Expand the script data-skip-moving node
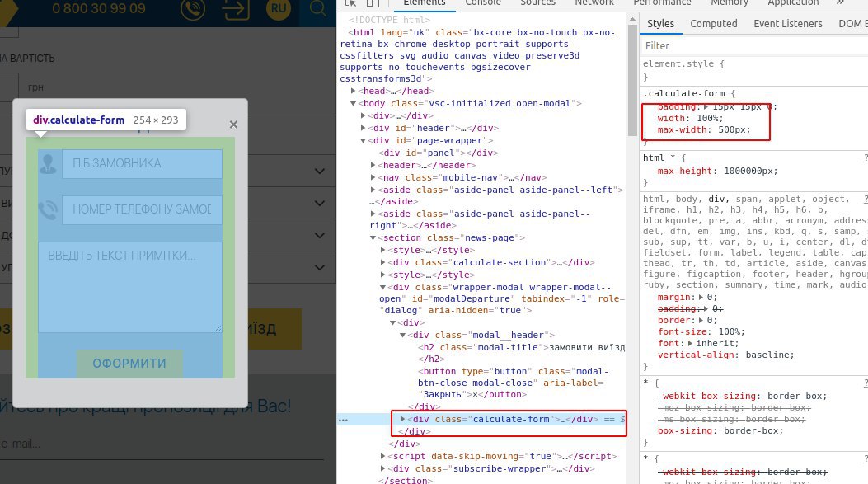Screen dimensions: 868x484 tap(383, 456)
